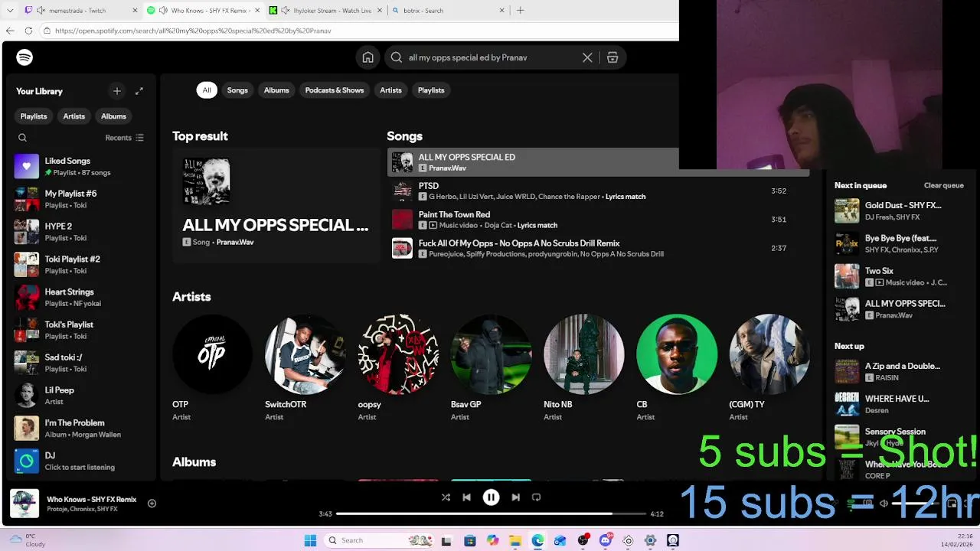Image resolution: width=980 pixels, height=551 pixels.
Task: Open a new browser tab with the plus
Action: coord(521,11)
